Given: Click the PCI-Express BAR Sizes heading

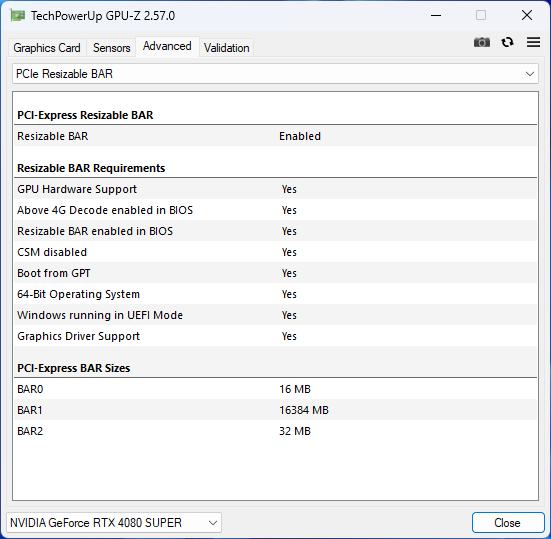Looking at the screenshot, I should (x=73, y=368).
